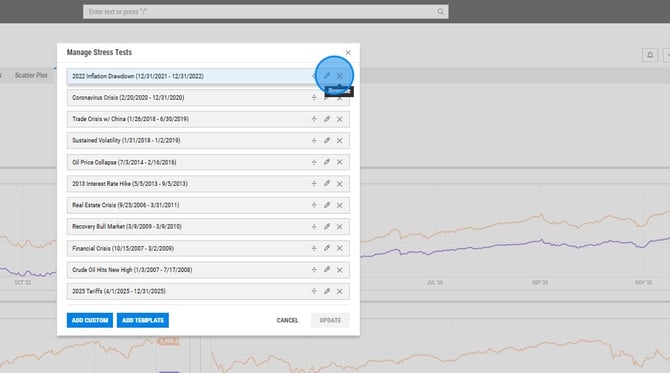Edit the 2013 Interest Rate Hike test
The image size is (670, 373).
pyautogui.click(x=327, y=184)
